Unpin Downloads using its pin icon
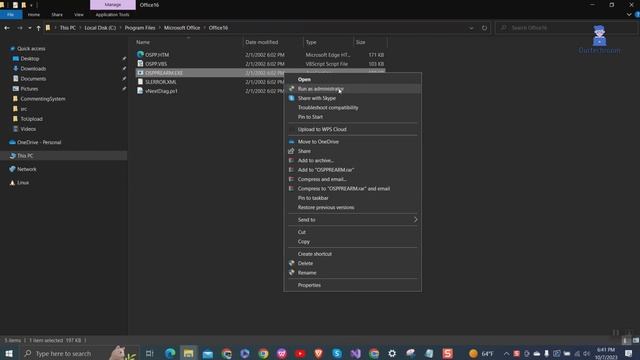This screenshot has width=640, height=360. coord(124,69)
